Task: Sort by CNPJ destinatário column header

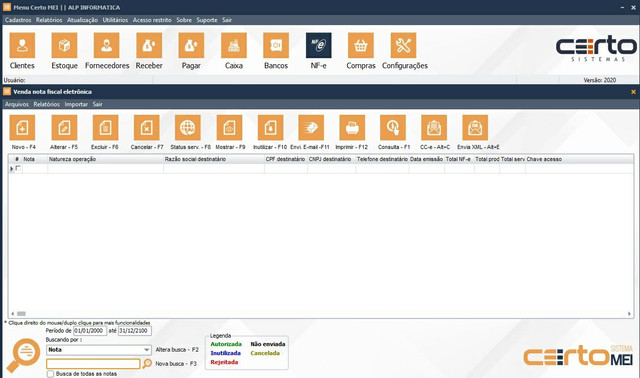Action: [331, 159]
